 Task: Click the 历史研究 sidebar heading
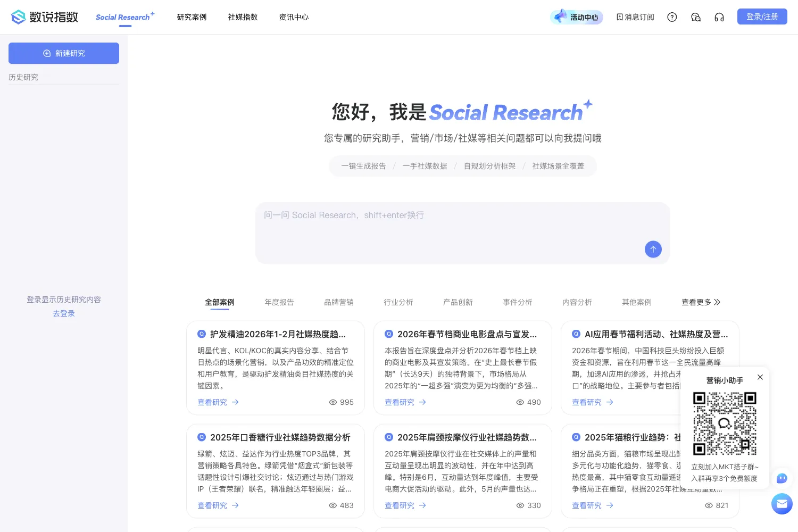tap(23, 77)
